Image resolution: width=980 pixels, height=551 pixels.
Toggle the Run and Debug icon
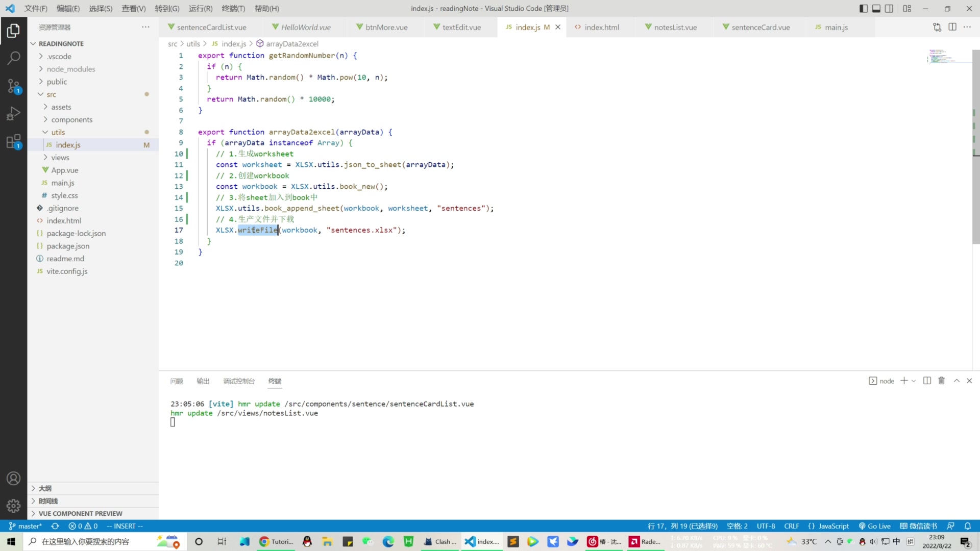tap(13, 114)
